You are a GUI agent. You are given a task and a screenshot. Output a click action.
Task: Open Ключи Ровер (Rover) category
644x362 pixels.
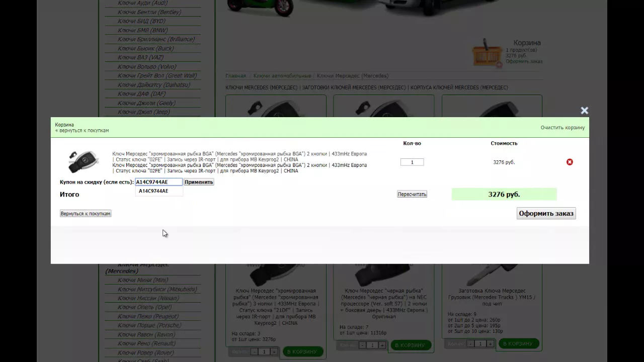[x=145, y=352]
